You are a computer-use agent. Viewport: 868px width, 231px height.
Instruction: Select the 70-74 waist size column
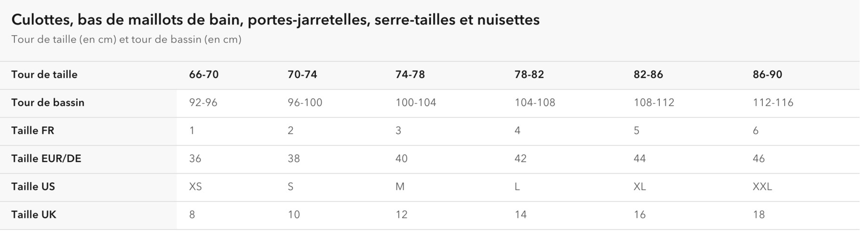click(x=302, y=75)
